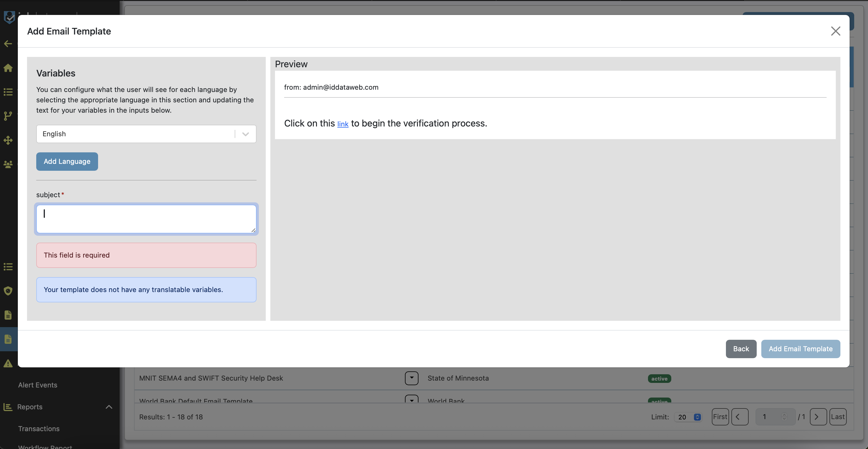Image resolution: width=868 pixels, height=449 pixels.
Task: Close the Add Email Template dialog
Action: (835, 31)
